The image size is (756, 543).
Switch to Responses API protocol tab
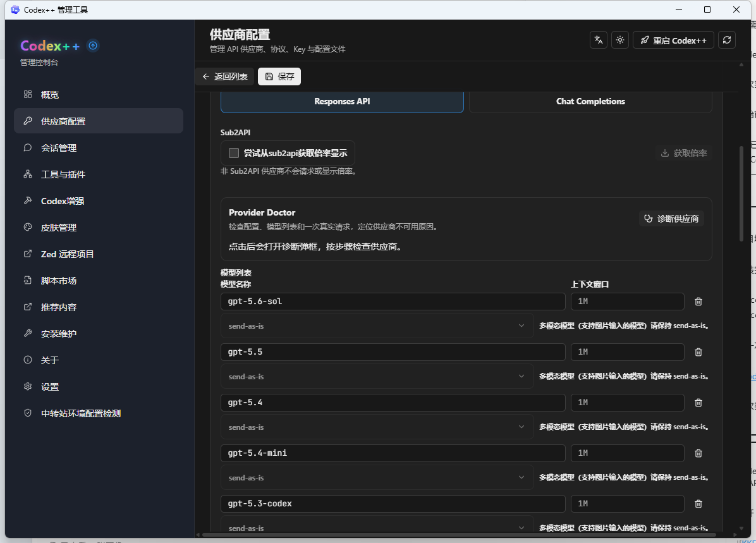pyautogui.click(x=342, y=101)
